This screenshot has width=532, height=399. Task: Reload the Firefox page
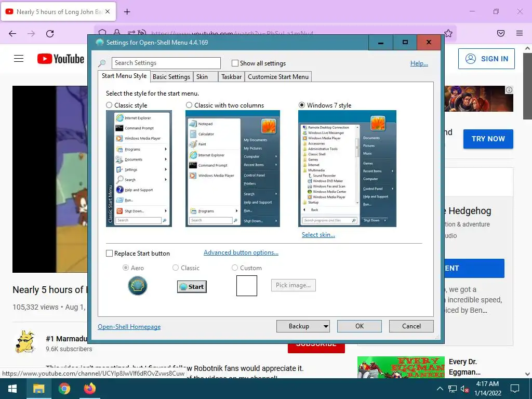click(50, 34)
